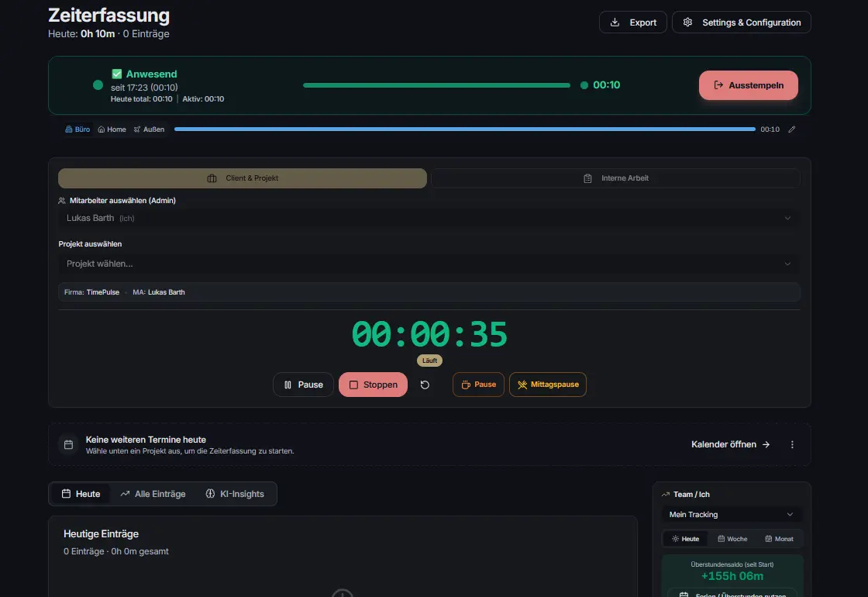Switch to the Client & Projekt tab

(243, 178)
